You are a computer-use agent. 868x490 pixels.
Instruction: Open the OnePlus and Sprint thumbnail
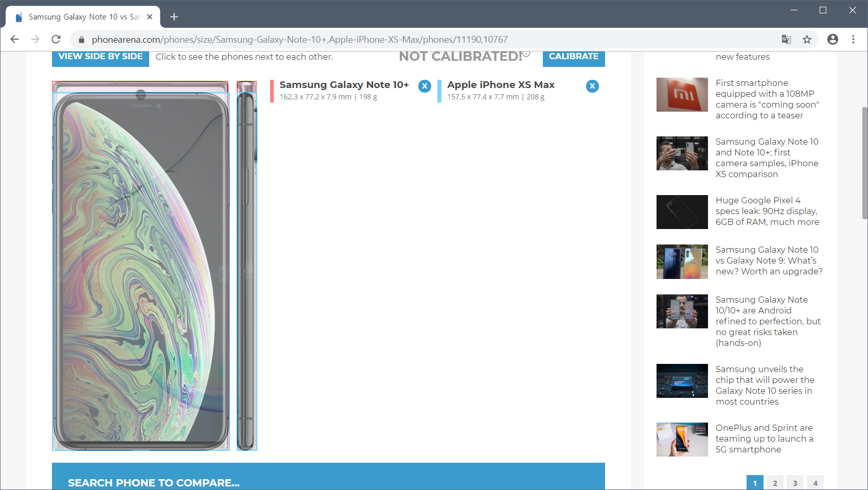click(x=682, y=440)
